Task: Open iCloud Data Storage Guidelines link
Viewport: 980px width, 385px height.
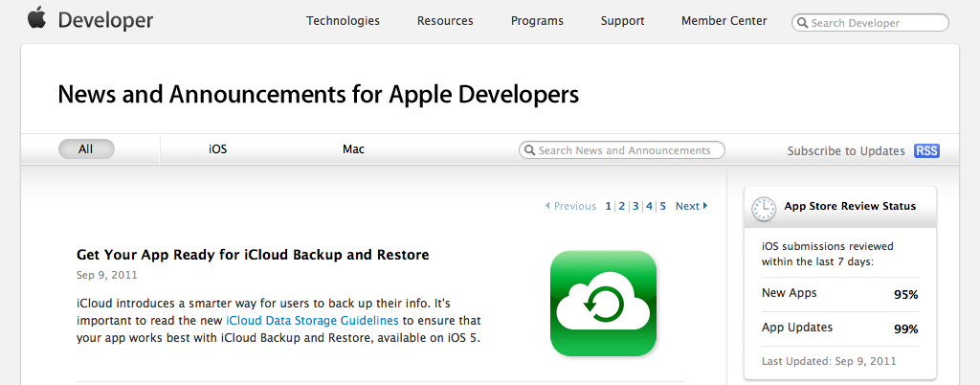Action: point(312,320)
